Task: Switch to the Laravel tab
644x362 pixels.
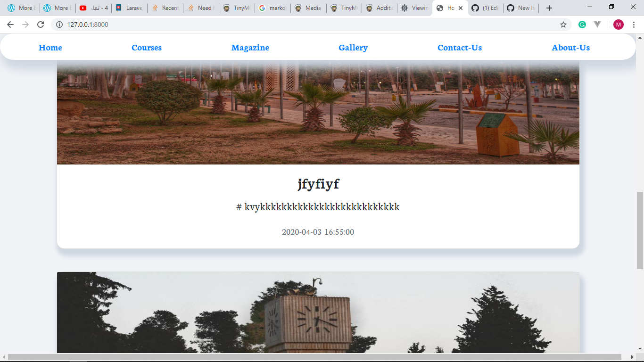Action: [130, 8]
